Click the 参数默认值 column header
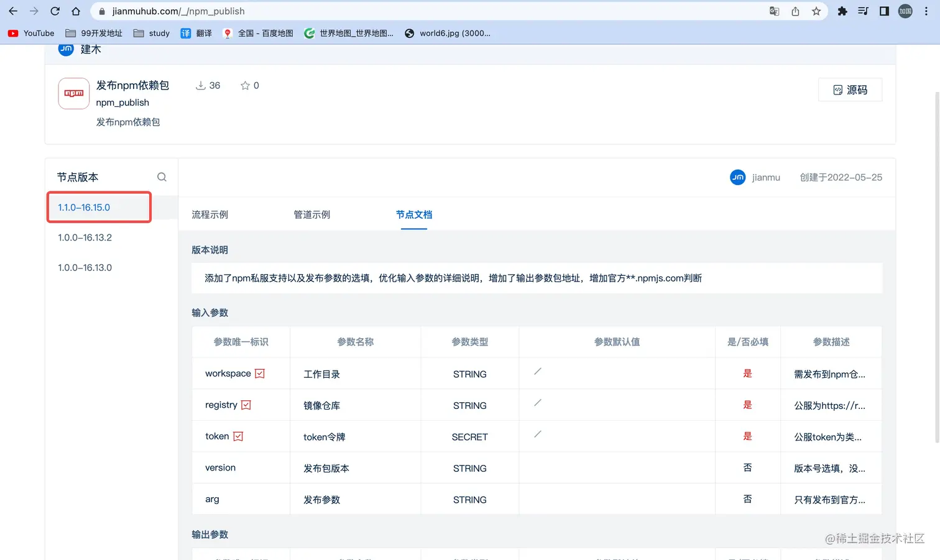The height and width of the screenshot is (560, 940). pos(617,342)
